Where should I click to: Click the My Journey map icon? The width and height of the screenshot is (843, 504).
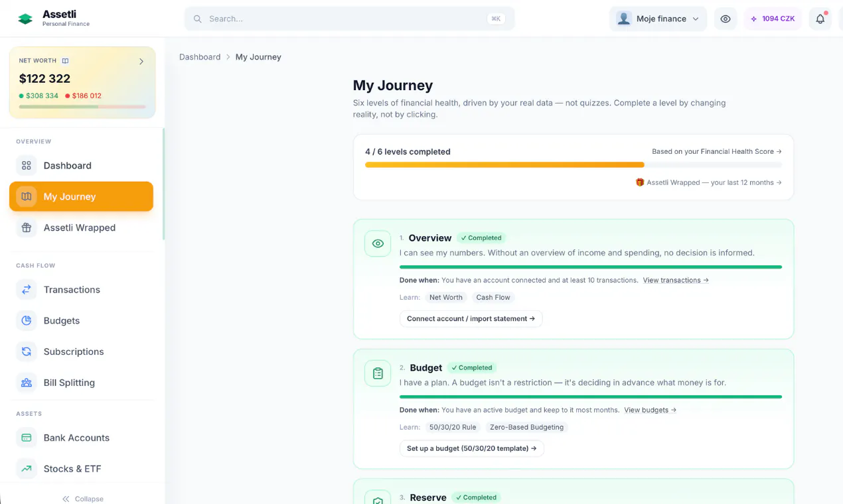pyautogui.click(x=27, y=196)
